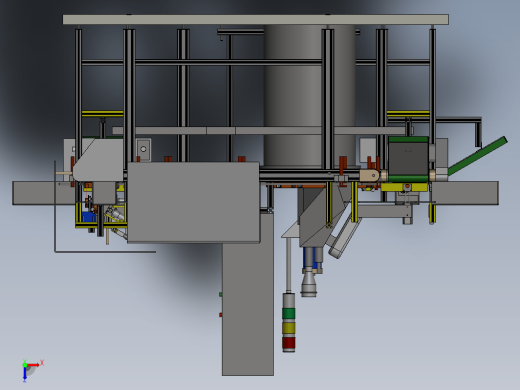Select the tall gray cabinet column at bottom

pyautogui.click(x=248, y=295)
